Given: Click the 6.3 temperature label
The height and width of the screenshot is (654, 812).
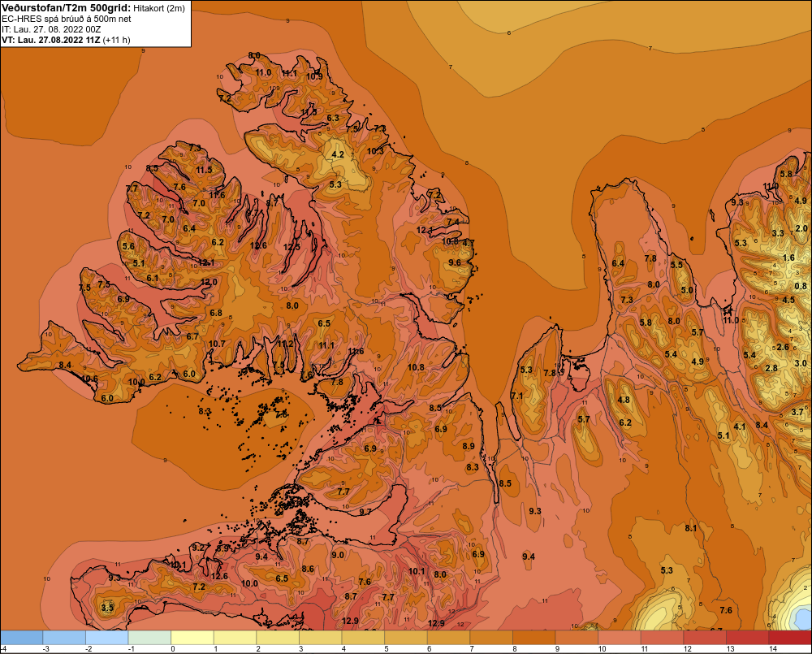Looking at the screenshot, I should click(x=333, y=118).
